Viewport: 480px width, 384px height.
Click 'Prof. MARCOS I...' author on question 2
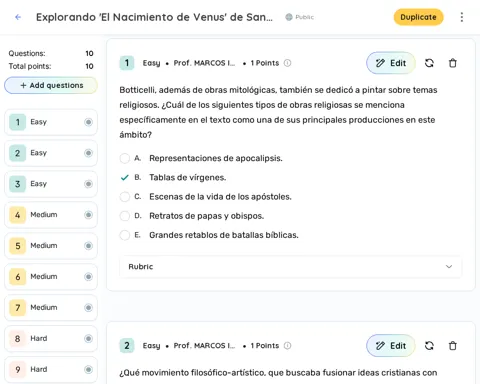(204, 346)
